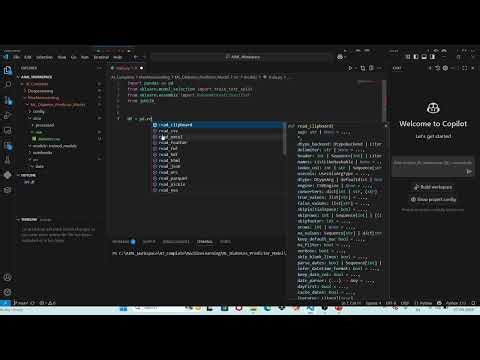Viewport: 480px width, 360px height.
Task: Toggle the secondary side bar visibility
Action: [432, 57]
